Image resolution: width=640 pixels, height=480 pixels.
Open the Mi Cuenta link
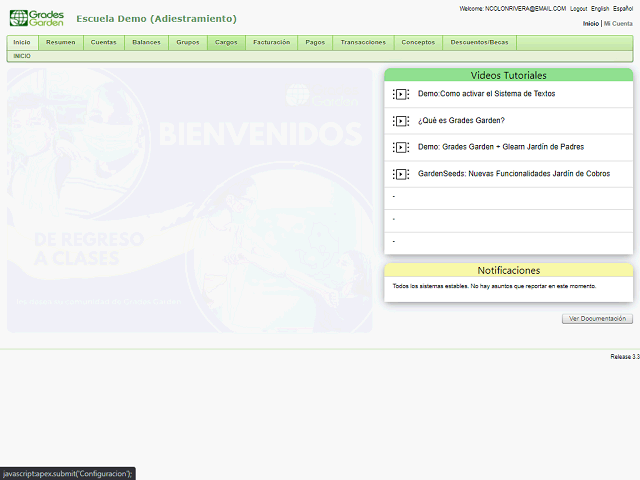coord(618,24)
